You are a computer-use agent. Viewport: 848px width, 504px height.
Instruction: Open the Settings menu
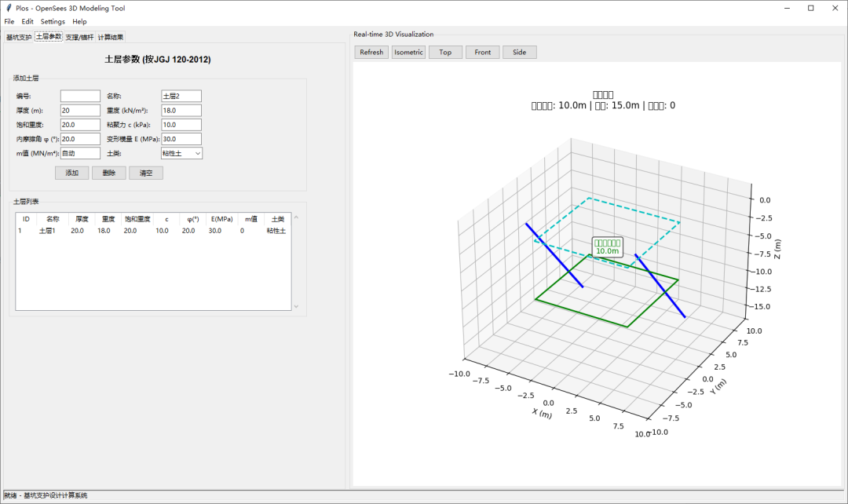tap(53, 22)
